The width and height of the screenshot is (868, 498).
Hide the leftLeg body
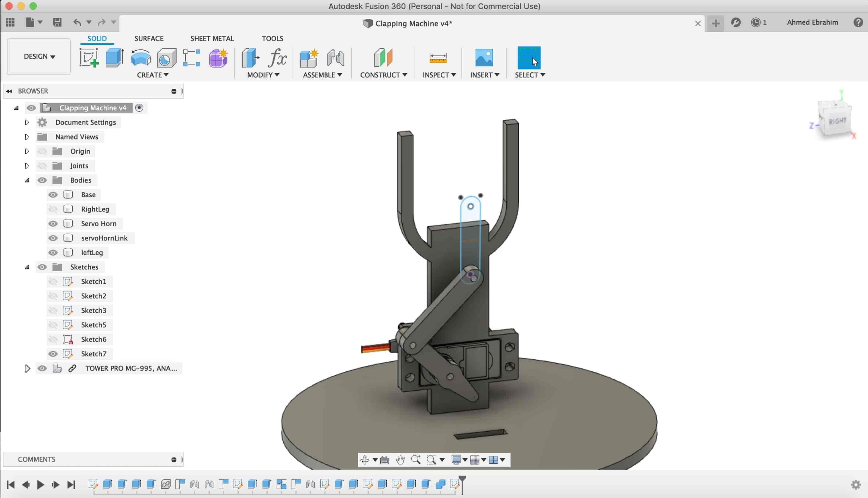click(x=53, y=252)
